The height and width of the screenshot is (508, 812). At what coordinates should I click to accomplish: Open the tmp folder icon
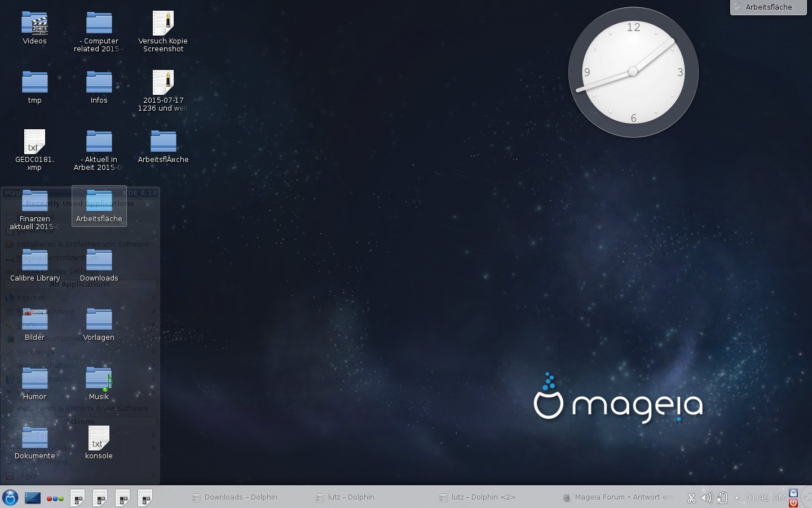pyautogui.click(x=34, y=87)
